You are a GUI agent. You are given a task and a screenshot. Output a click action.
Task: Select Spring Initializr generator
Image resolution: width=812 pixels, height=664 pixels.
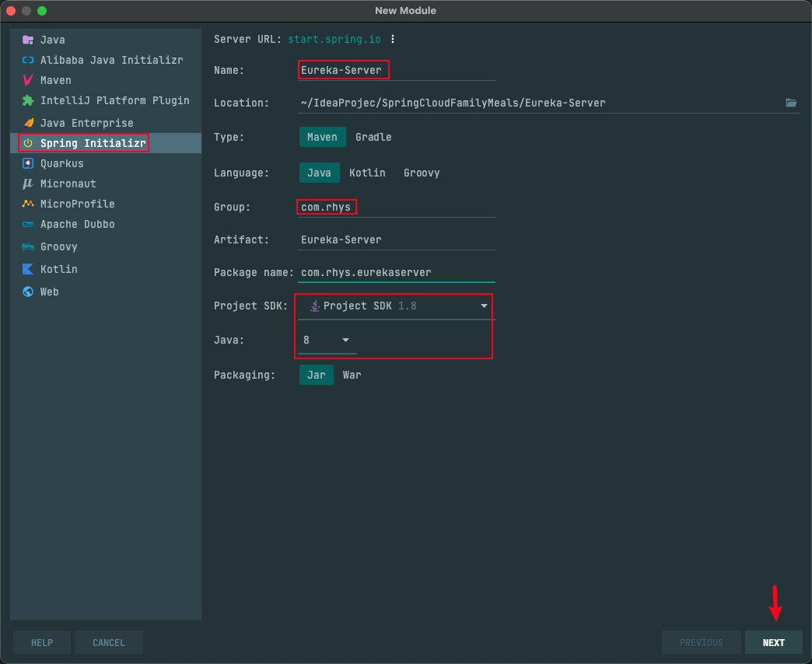point(106,143)
